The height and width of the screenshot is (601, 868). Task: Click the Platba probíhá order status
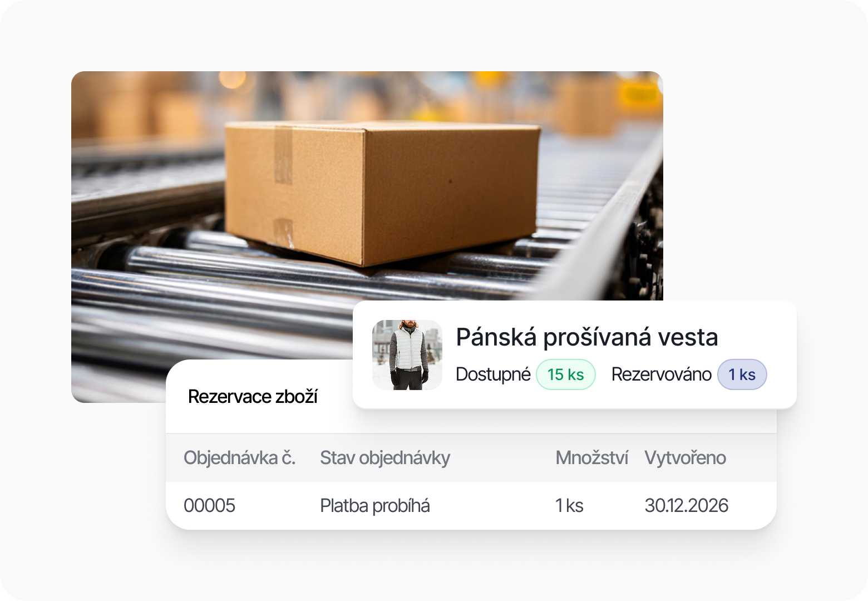coord(375,506)
